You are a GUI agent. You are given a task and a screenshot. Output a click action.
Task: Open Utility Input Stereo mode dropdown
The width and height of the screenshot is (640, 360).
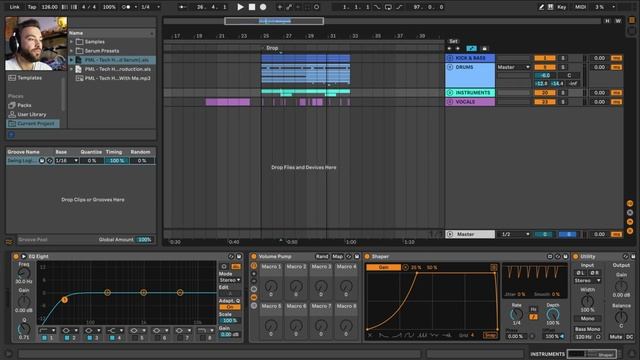click(587, 281)
